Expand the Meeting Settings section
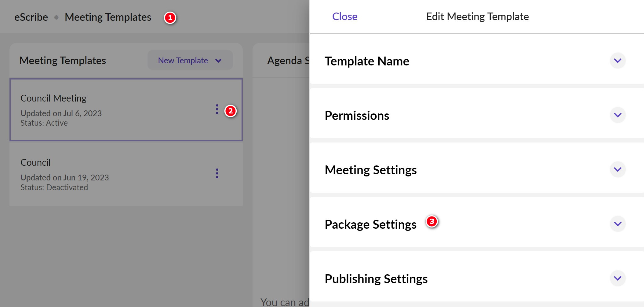The width and height of the screenshot is (644, 307). (x=618, y=169)
